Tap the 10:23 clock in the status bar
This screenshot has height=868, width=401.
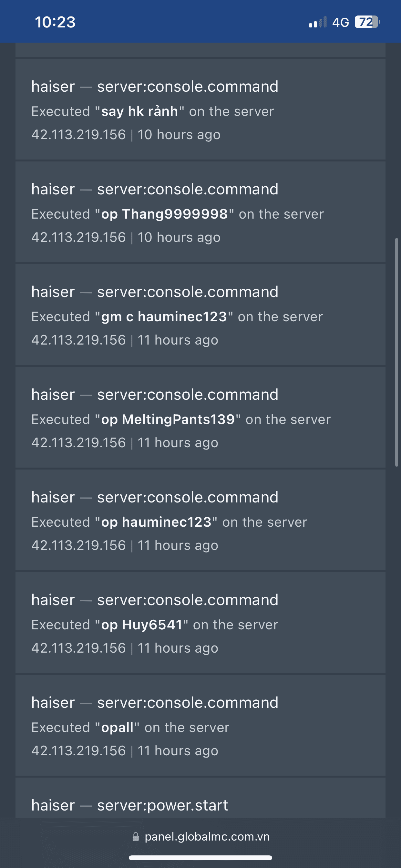click(x=55, y=22)
